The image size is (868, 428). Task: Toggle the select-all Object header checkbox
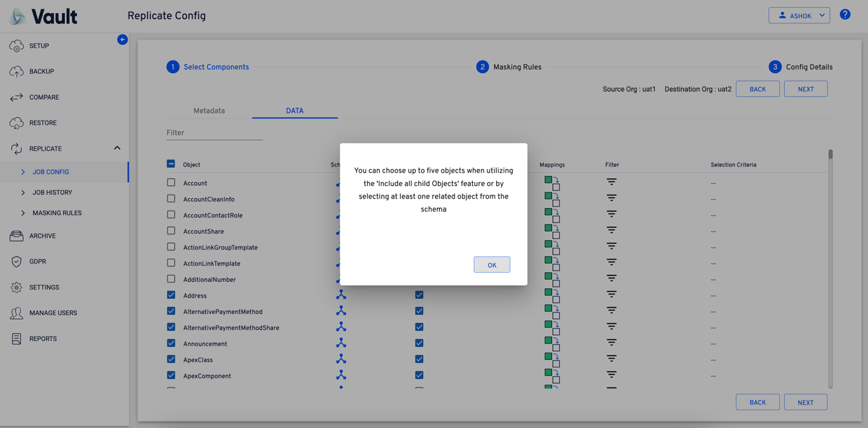click(171, 164)
